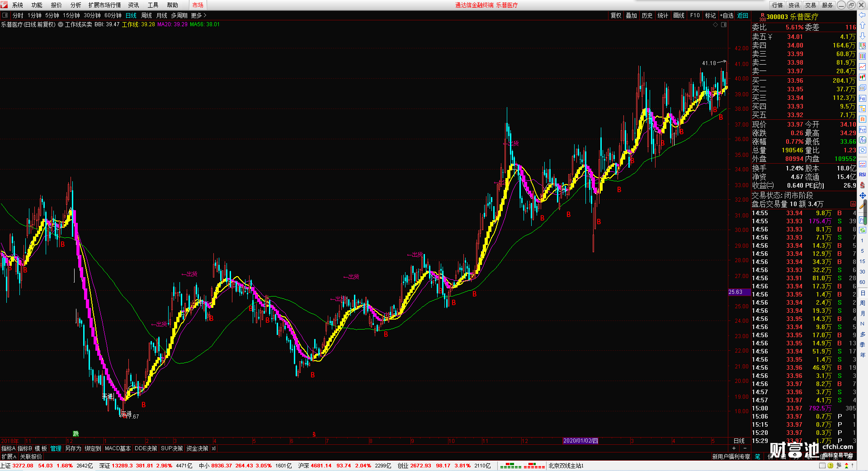Select the MACD基本 indicator template
The height and width of the screenshot is (471, 868).
tap(118, 448)
